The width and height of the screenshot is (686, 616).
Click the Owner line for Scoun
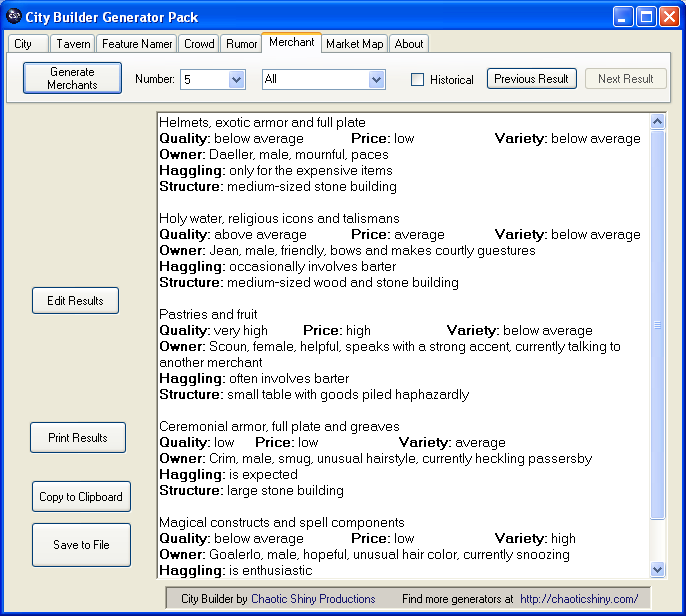click(x=390, y=354)
